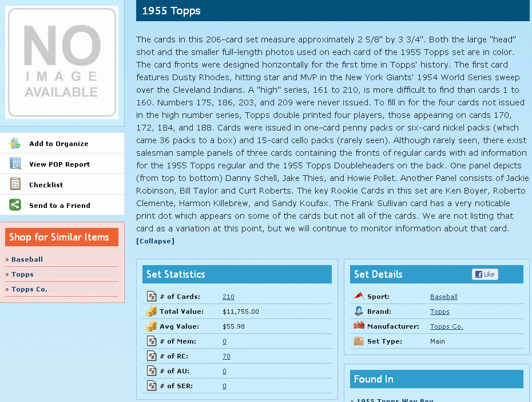Screen dimensions: 532x402
Task: Click the document icon beside # of RC
Action: click(x=152, y=356)
